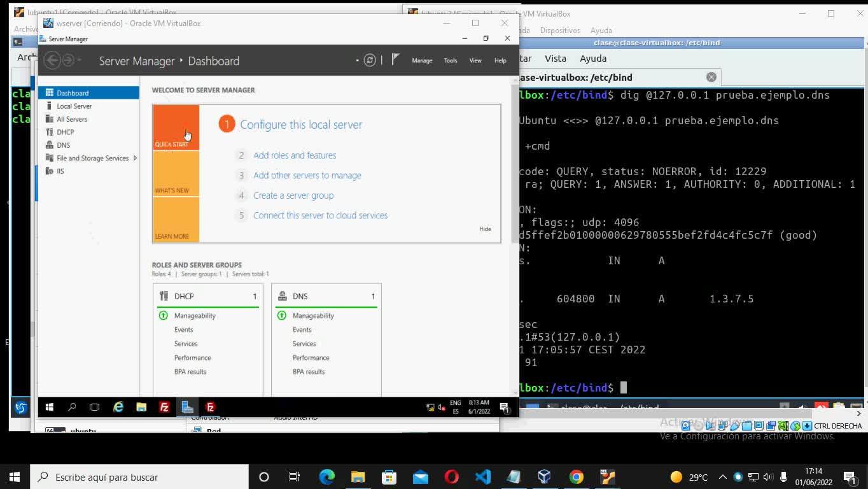
Task: Open Task View in the guest VM taskbar
Action: point(95,407)
